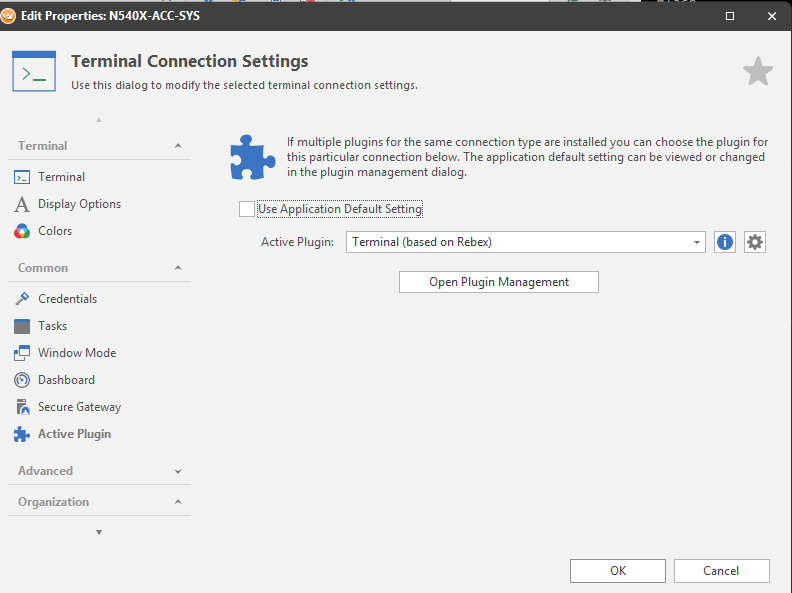Open the Active Plugin dropdown
Viewport: 792px width, 593px height.
(697, 242)
